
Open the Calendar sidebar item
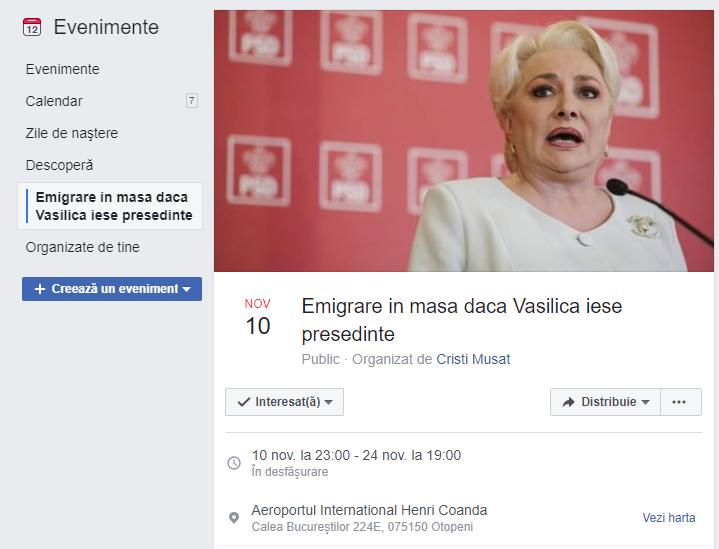54,101
